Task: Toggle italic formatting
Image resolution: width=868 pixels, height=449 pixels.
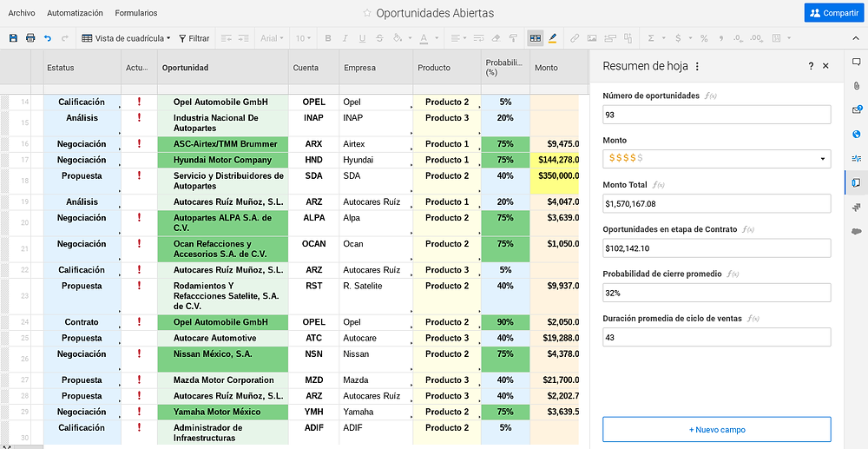Action: pos(345,38)
